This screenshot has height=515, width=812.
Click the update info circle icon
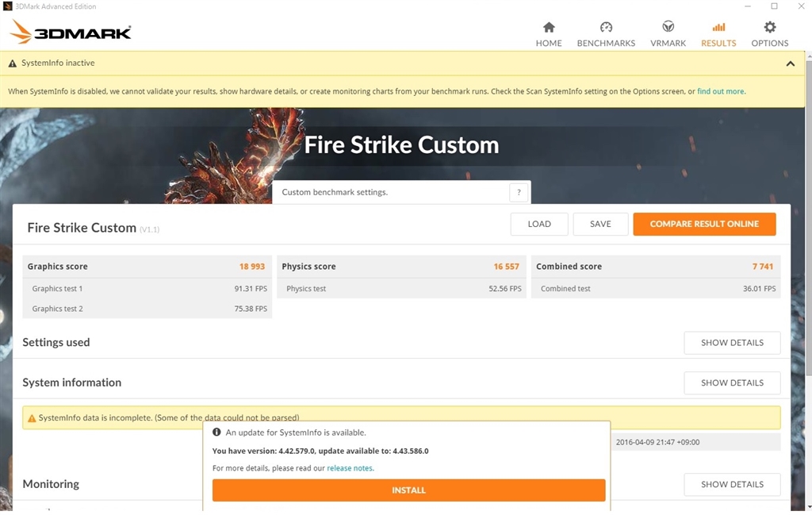coord(216,432)
